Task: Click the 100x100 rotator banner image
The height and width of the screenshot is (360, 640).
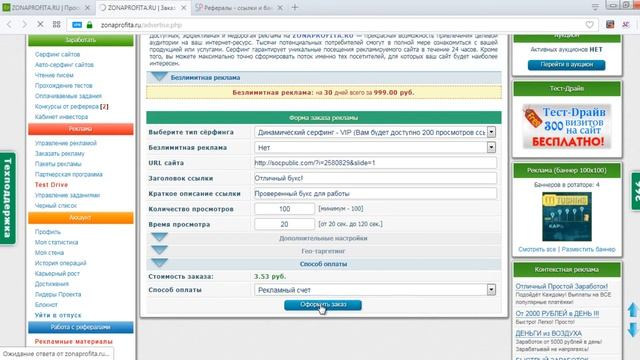Action: pyautogui.click(x=567, y=217)
